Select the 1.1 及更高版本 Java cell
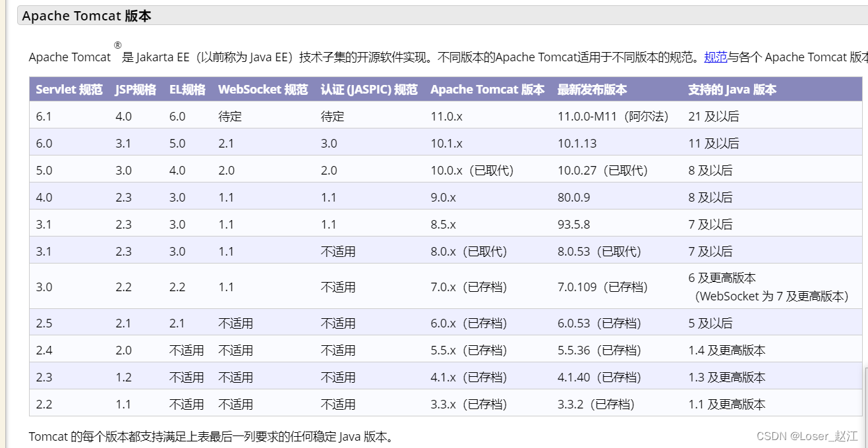Image resolution: width=868 pixels, height=448 pixels. click(727, 405)
